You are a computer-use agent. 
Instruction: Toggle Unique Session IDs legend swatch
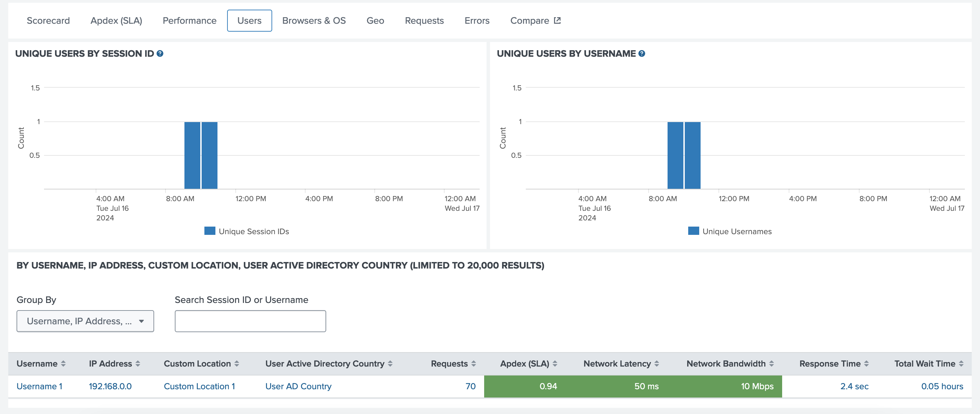(x=210, y=231)
